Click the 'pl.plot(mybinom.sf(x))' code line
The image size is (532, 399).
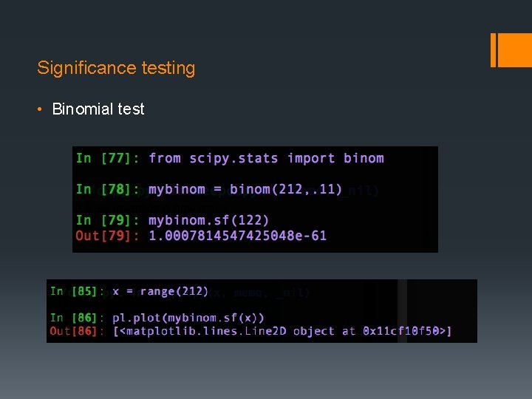[x=188, y=317]
